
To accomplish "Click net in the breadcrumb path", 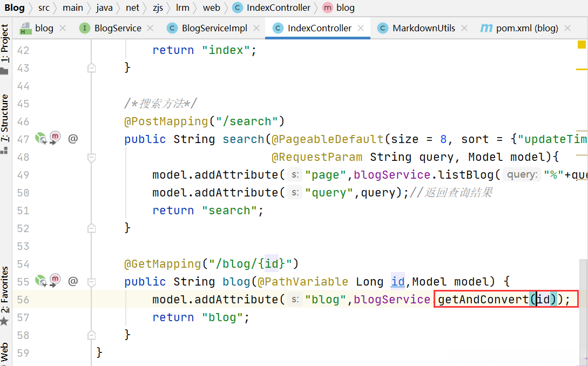I will tap(132, 8).
